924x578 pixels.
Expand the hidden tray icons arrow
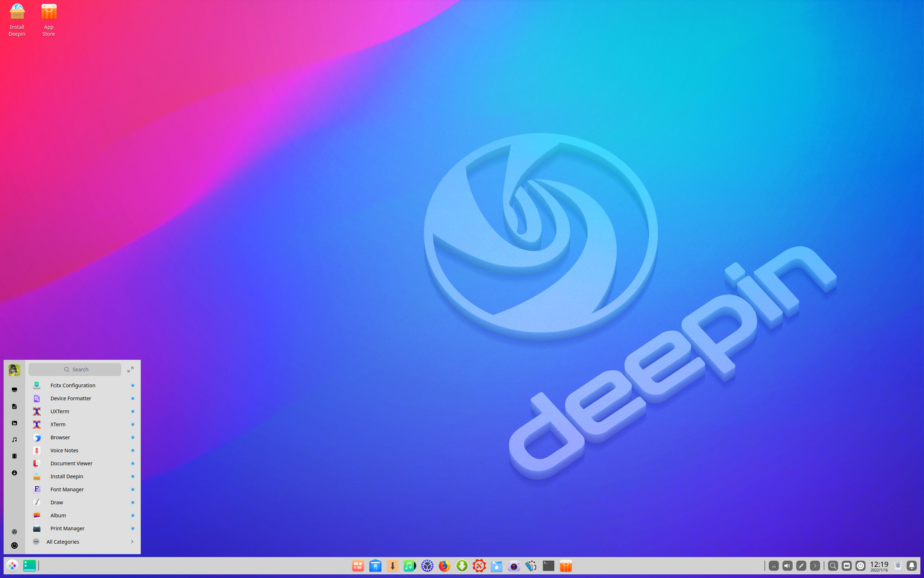(815, 566)
